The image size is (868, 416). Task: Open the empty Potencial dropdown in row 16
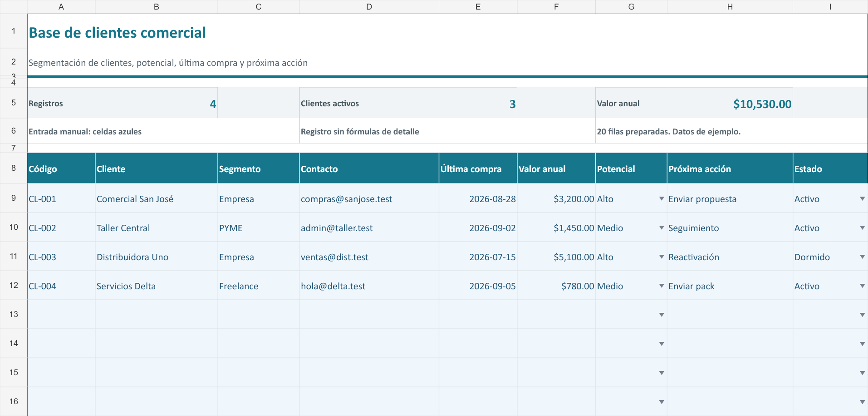pos(662,402)
